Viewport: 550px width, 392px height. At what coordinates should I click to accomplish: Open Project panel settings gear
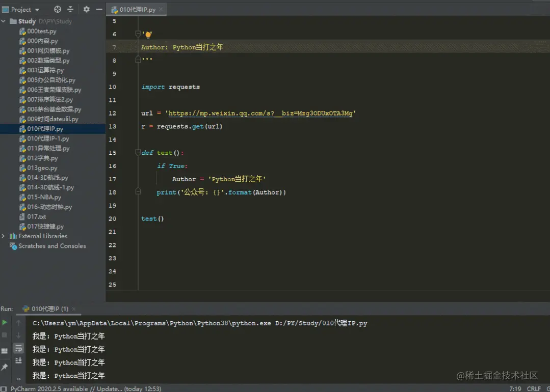(x=86, y=10)
